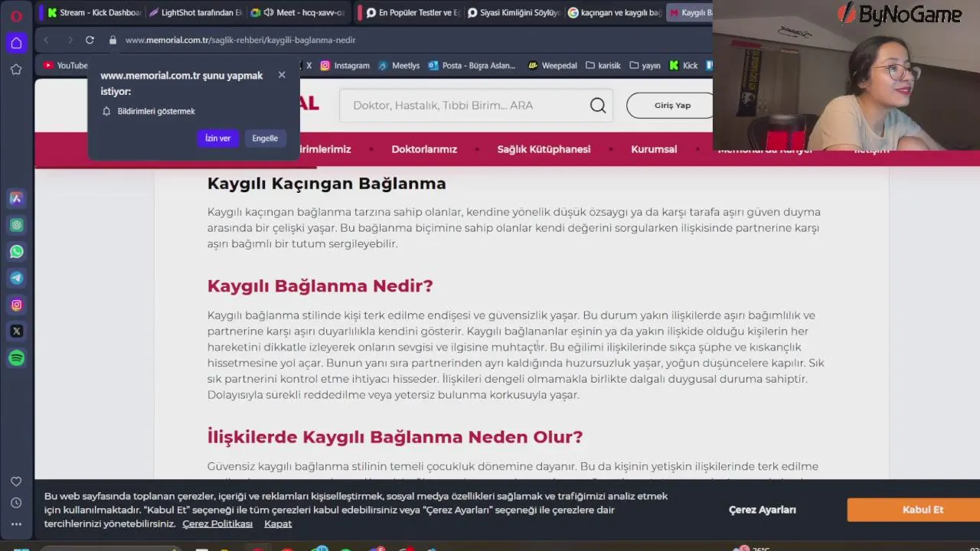Viewport: 980px width, 551px height.
Task: Open Çerez Ayarları cookie settings
Action: (x=763, y=510)
